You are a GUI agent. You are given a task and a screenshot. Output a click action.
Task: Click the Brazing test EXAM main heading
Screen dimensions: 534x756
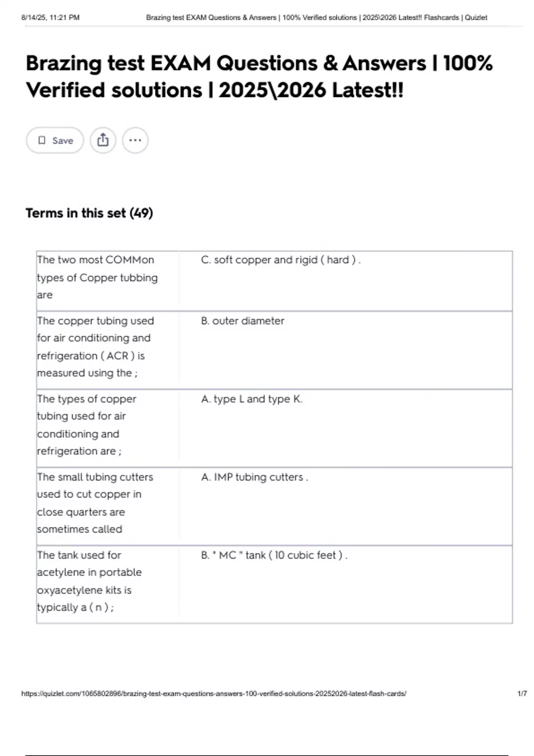click(x=259, y=76)
